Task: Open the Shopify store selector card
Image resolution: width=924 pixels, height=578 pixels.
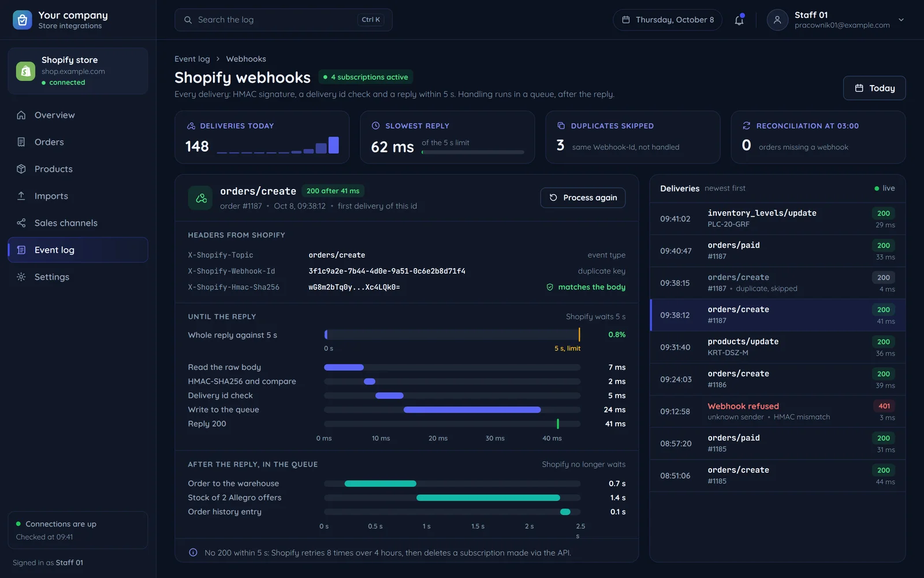Action: click(78, 71)
